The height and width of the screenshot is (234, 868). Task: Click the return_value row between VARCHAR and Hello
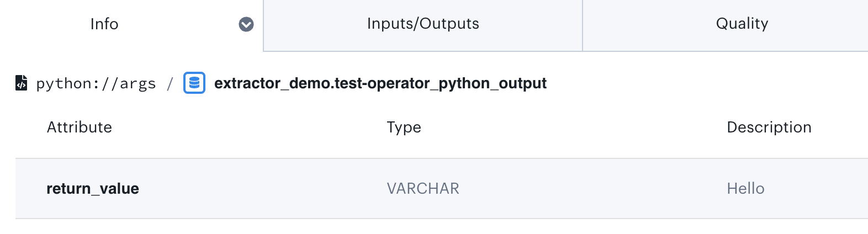click(x=591, y=189)
